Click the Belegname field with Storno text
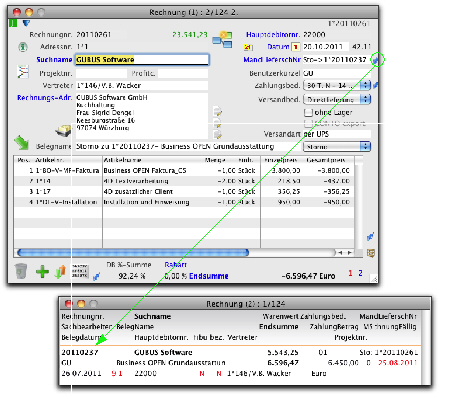449x399 pixels. click(x=187, y=147)
